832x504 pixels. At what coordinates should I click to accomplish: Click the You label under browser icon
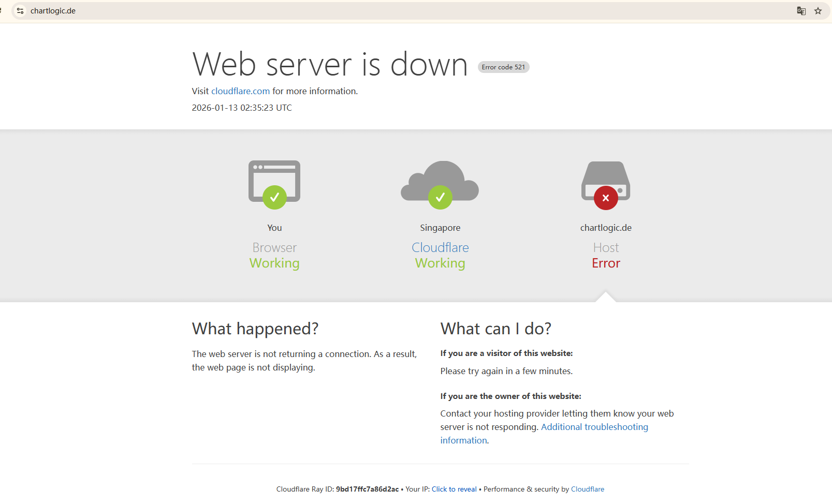click(x=274, y=228)
